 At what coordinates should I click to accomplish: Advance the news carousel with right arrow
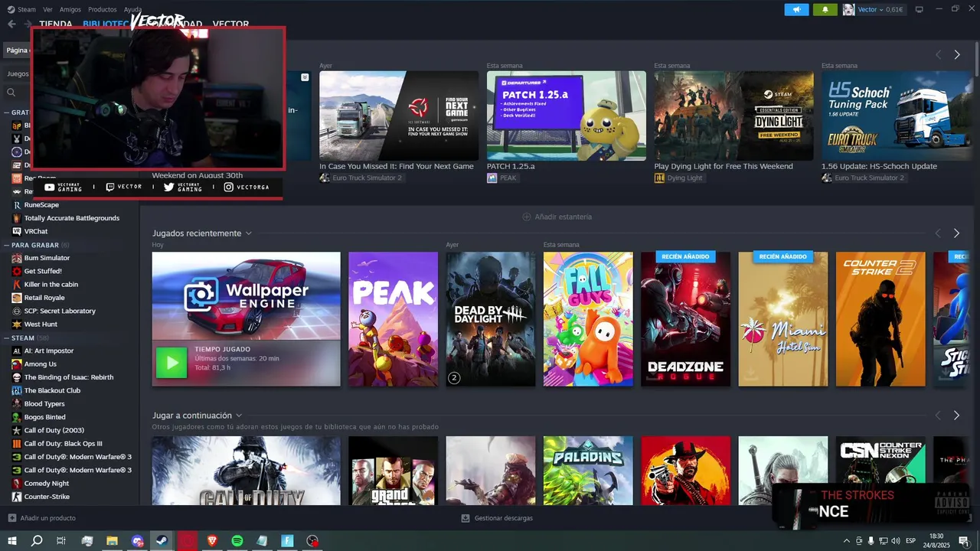pyautogui.click(x=956, y=54)
